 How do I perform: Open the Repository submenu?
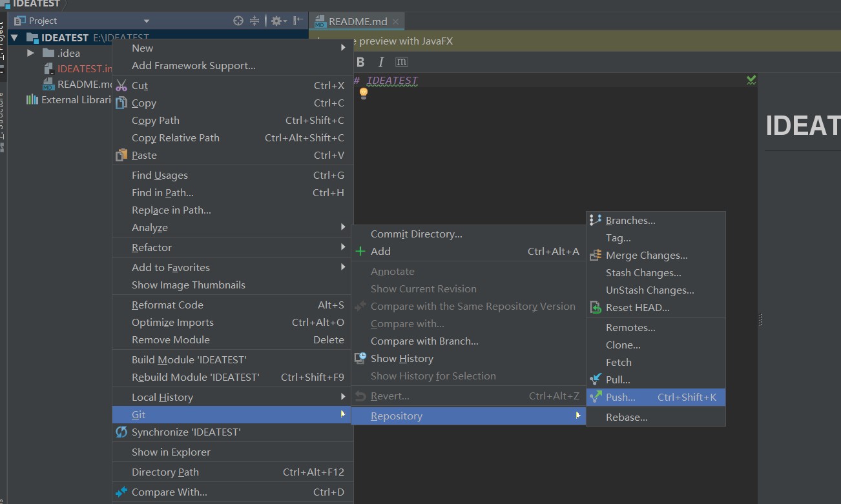pyautogui.click(x=468, y=416)
